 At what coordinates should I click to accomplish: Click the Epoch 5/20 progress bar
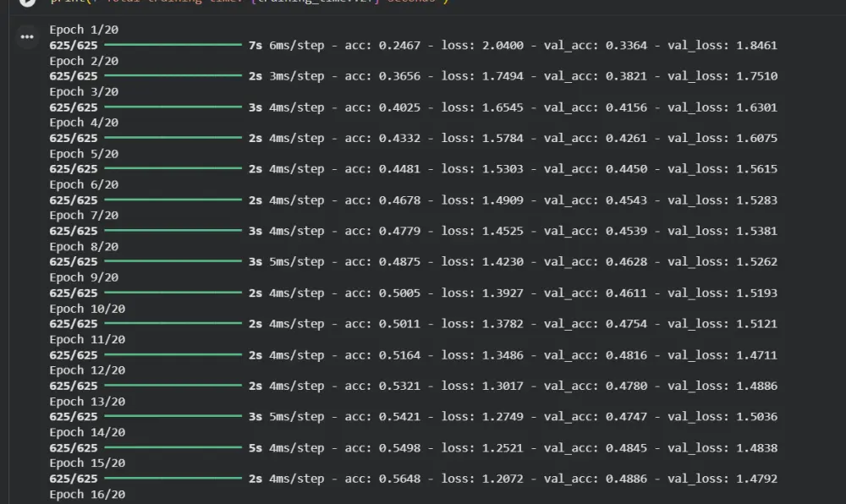(x=173, y=169)
